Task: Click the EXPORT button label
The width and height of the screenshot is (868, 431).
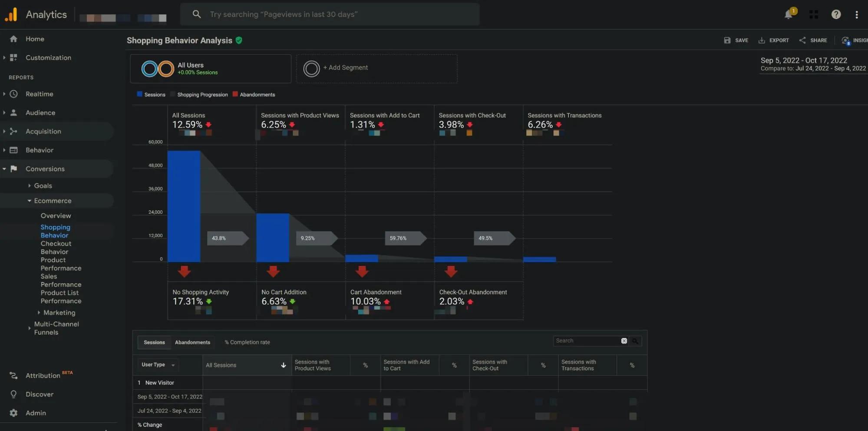Action: click(779, 40)
